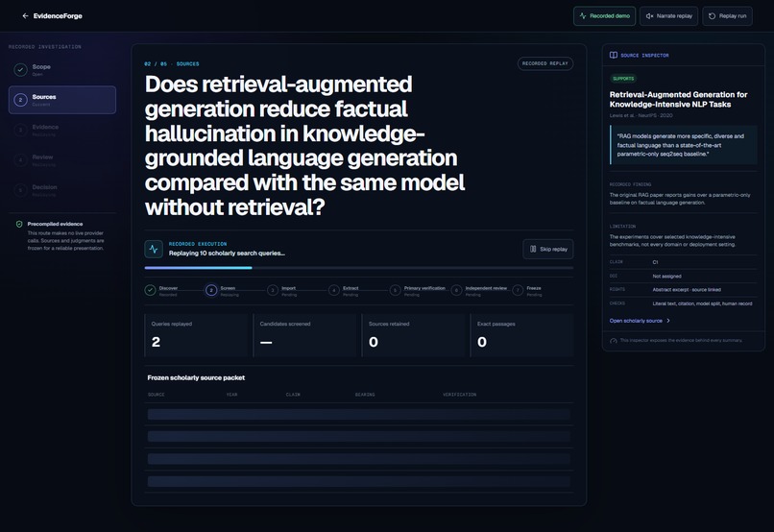This screenshot has height=532, width=774.
Task: Click the Import stage number 3 icon
Action: (x=273, y=290)
